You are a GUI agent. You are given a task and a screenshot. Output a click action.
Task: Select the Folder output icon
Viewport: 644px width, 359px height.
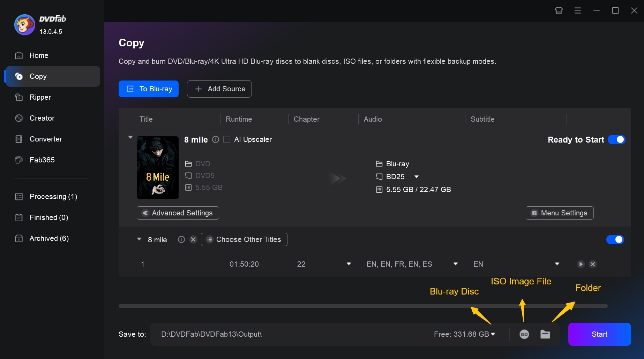point(545,334)
